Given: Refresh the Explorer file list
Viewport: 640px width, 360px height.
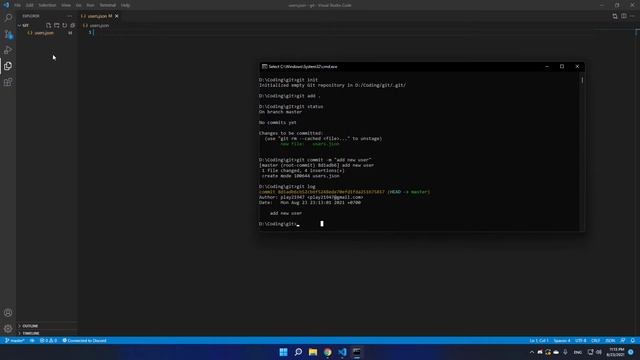Looking at the screenshot, I should 64,25.
